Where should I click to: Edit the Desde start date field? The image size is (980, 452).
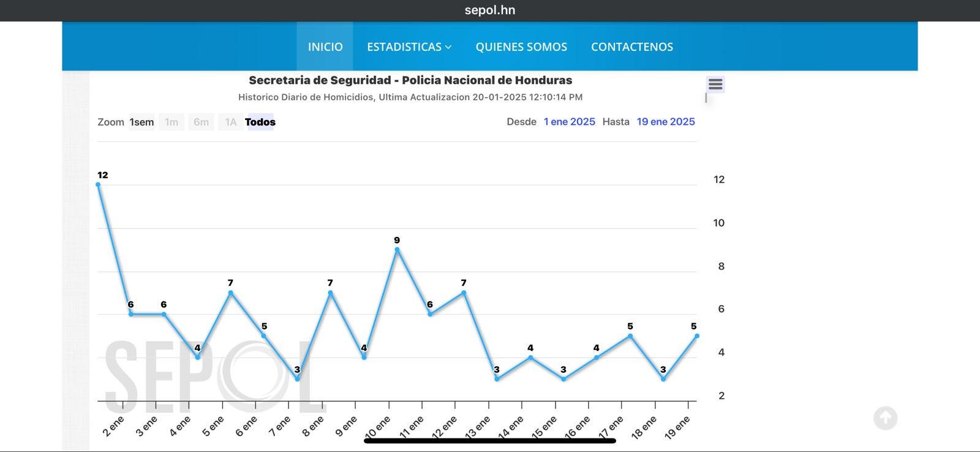[569, 122]
